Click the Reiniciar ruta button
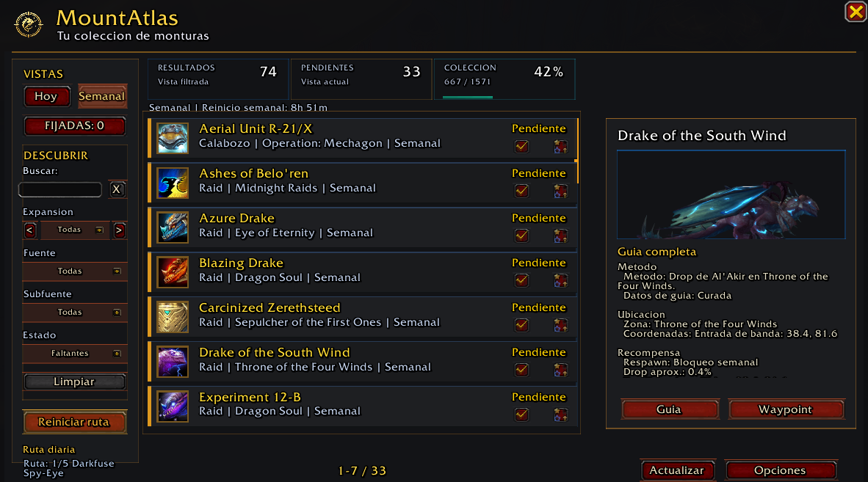 [75, 422]
